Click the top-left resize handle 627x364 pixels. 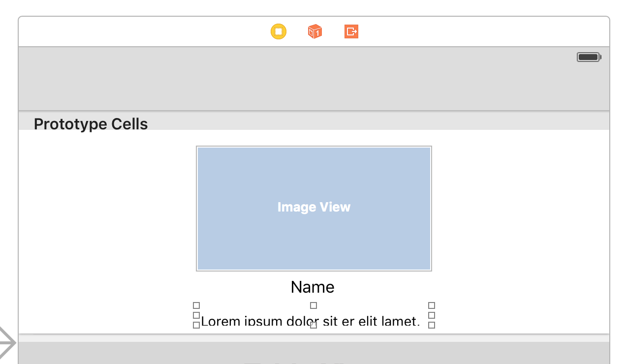196,305
